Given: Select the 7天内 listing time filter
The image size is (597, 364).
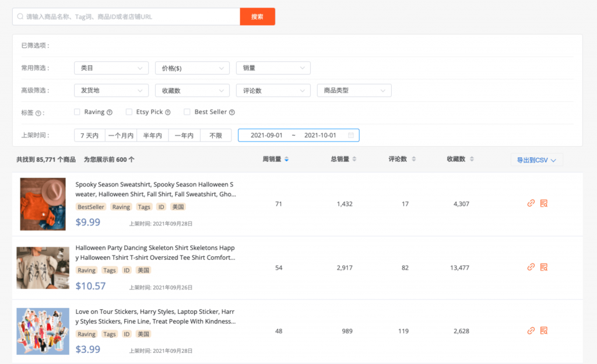Looking at the screenshot, I should pyautogui.click(x=89, y=134).
